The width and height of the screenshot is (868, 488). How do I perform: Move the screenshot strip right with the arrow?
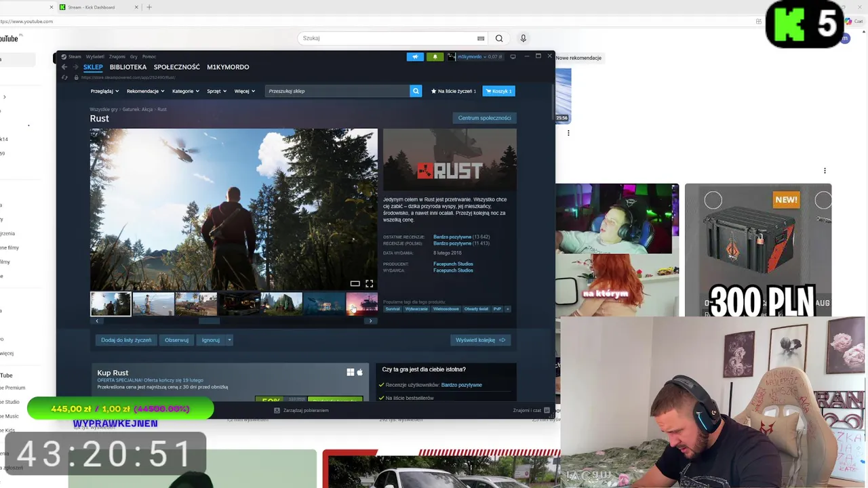tap(370, 321)
